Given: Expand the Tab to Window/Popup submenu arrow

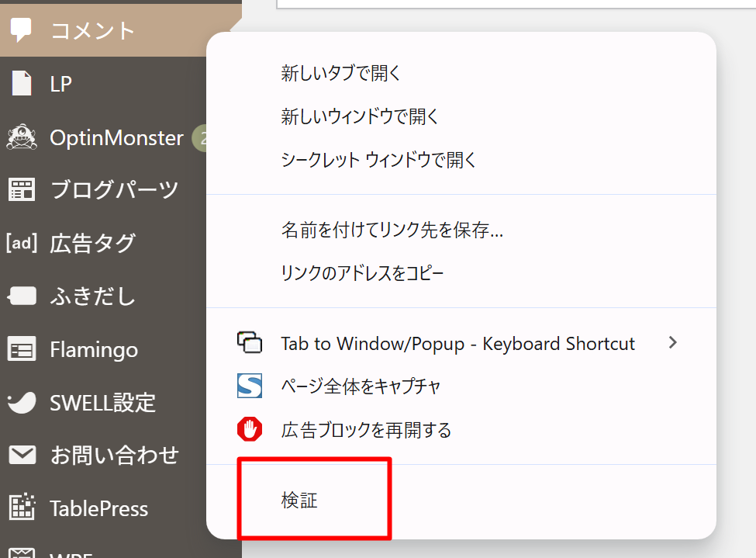Looking at the screenshot, I should point(672,343).
